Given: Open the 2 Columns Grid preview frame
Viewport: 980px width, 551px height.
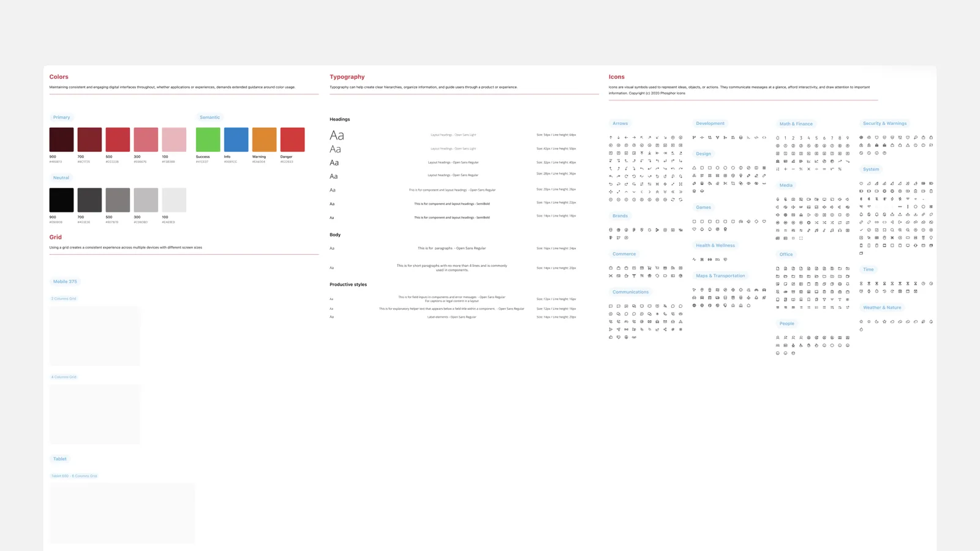Looking at the screenshot, I should point(95,336).
